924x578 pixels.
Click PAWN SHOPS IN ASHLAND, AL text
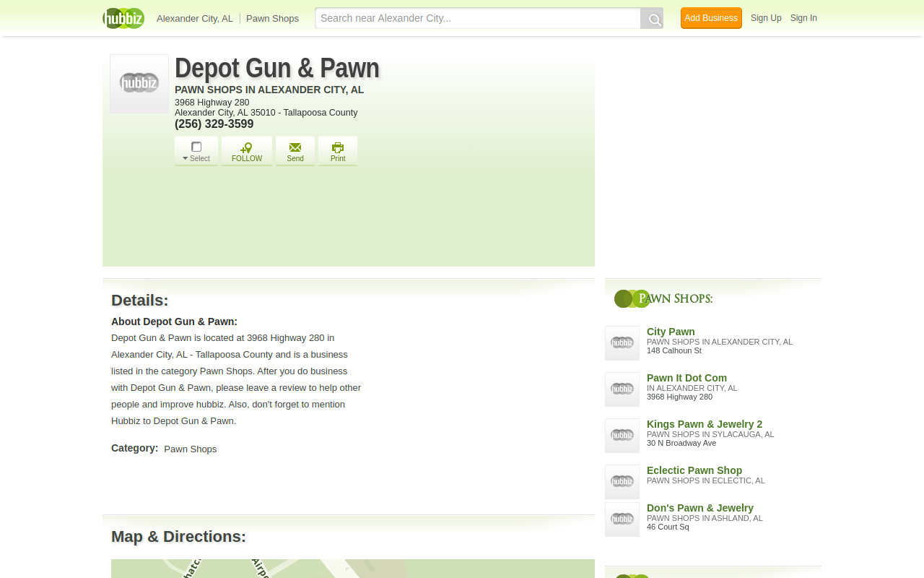(705, 518)
